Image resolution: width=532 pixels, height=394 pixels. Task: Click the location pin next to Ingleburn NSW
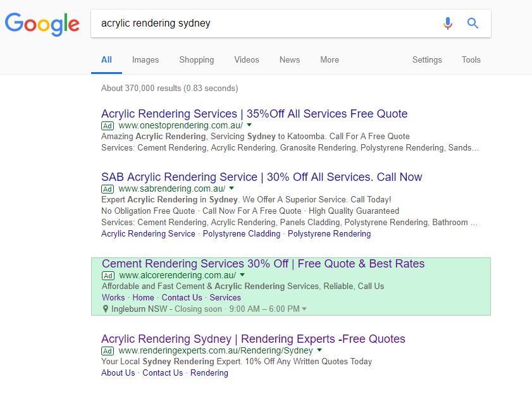pyautogui.click(x=106, y=309)
